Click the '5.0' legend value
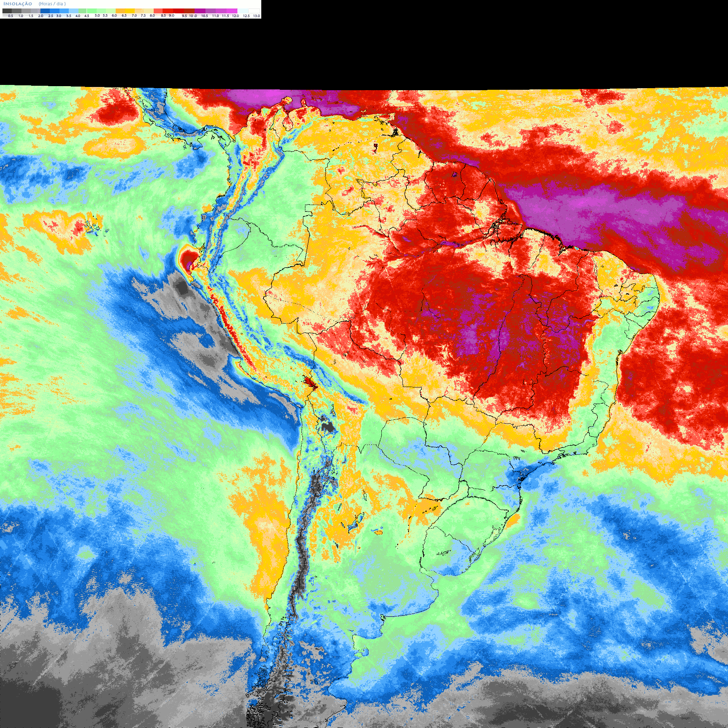 pyautogui.click(x=97, y=15)
